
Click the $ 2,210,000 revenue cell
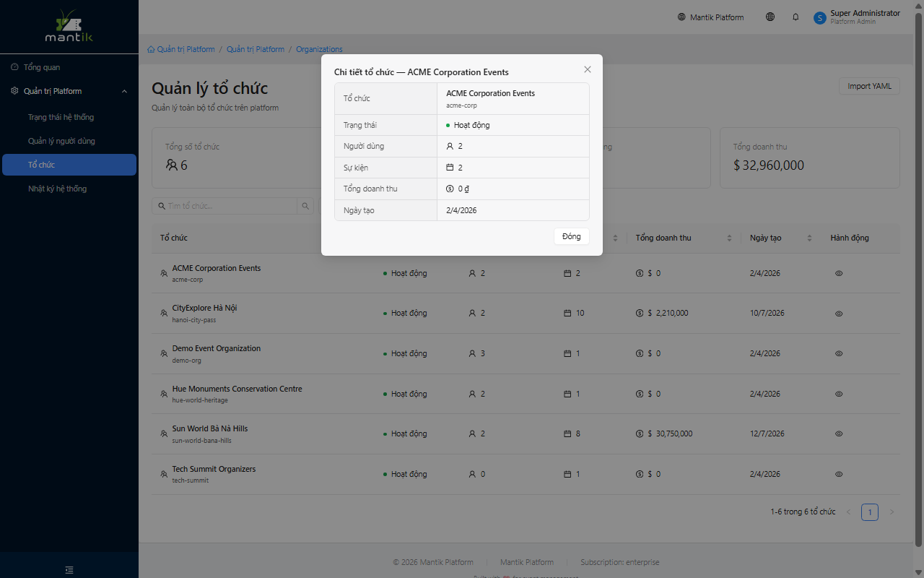point(662,314)
